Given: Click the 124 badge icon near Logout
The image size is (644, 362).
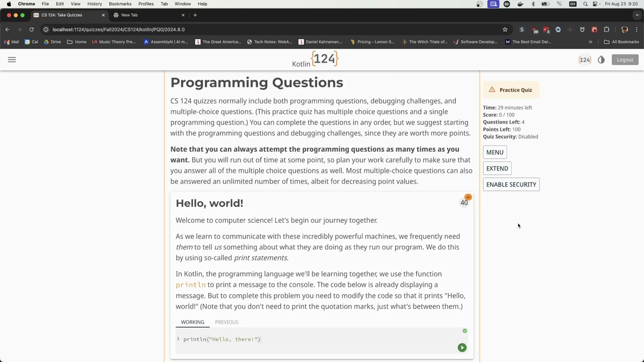Looking at the screenshot, I should (585, 60).
